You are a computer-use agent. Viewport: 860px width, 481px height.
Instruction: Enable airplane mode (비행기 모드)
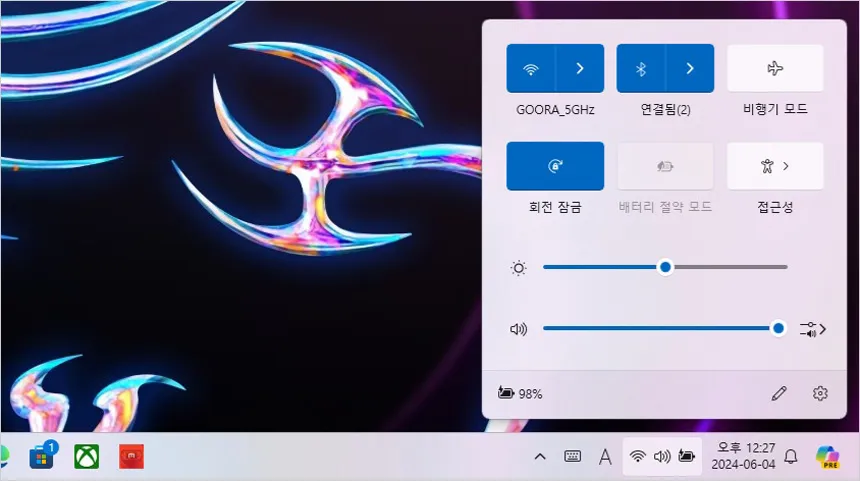775,69
